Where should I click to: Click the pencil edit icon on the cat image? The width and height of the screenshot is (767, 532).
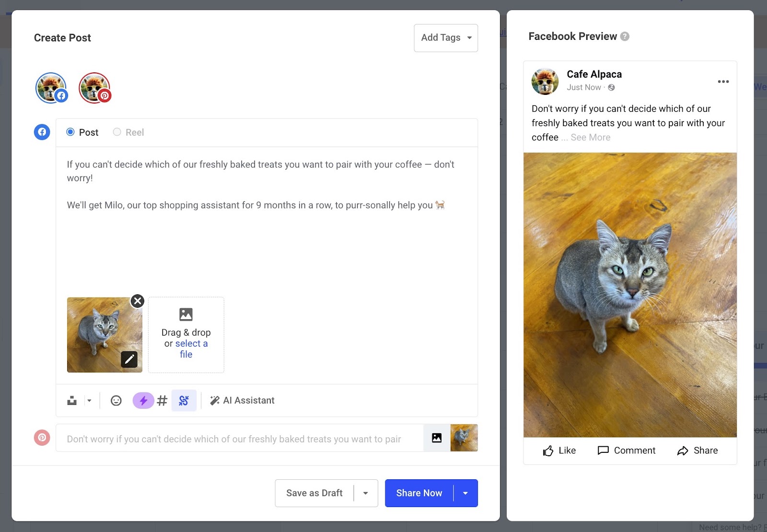pos(128,359)
